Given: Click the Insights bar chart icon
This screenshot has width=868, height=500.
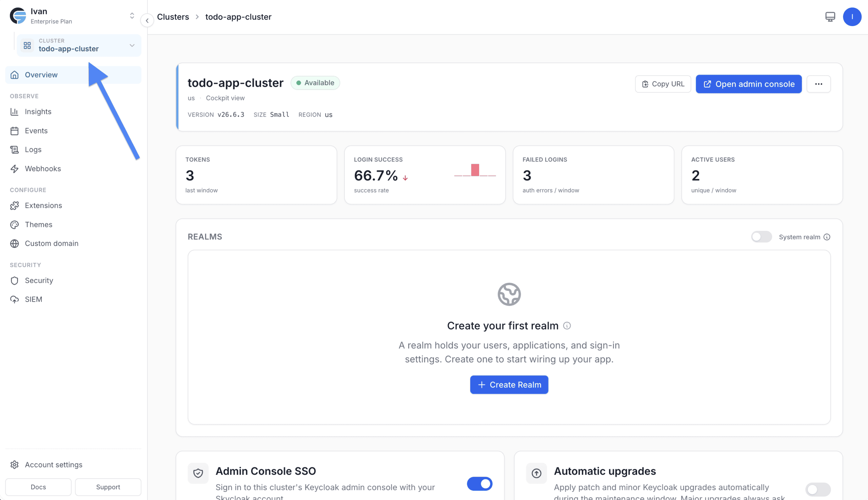Looking at the screenshot, I should pos(15,112).
